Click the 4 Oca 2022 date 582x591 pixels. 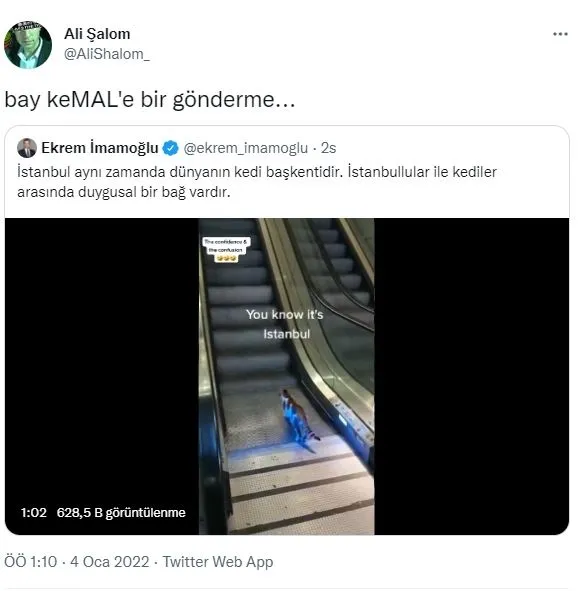pyautogui.click(x=110, y=562)
